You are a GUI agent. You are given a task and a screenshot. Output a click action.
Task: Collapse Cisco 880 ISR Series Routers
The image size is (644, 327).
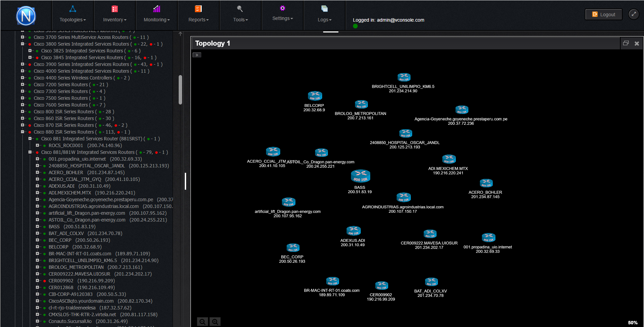pyautogui.click(x=22, y=132)
